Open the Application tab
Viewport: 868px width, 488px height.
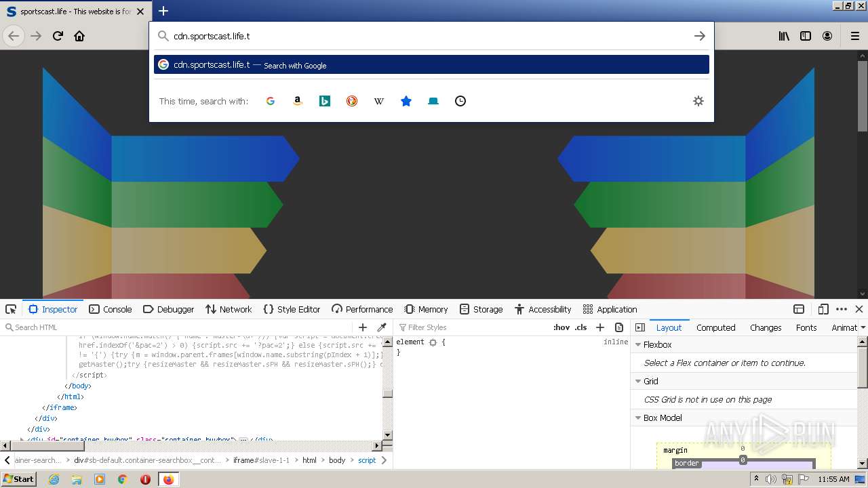(x=610, y=309)
